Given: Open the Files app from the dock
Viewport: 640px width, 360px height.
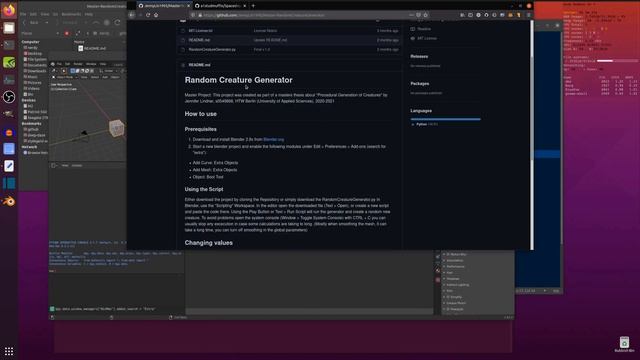Looking at the screenshot, I should (x=9, y=28).
